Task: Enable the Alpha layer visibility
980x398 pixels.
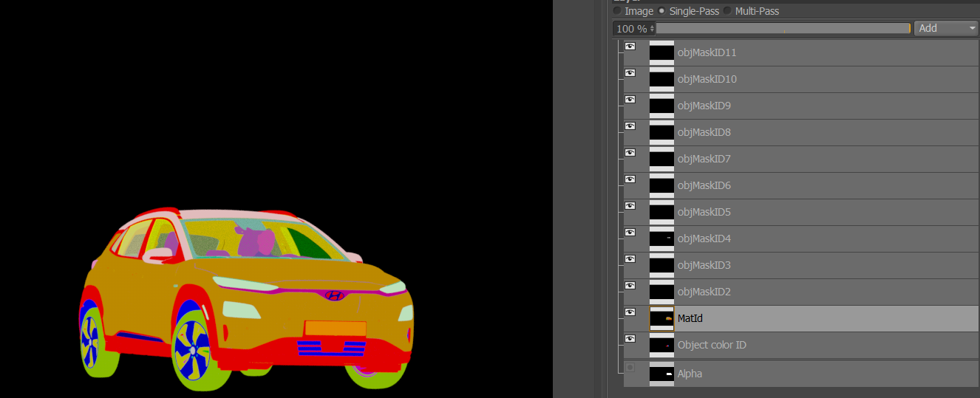Action: click(x=630, y=367)
